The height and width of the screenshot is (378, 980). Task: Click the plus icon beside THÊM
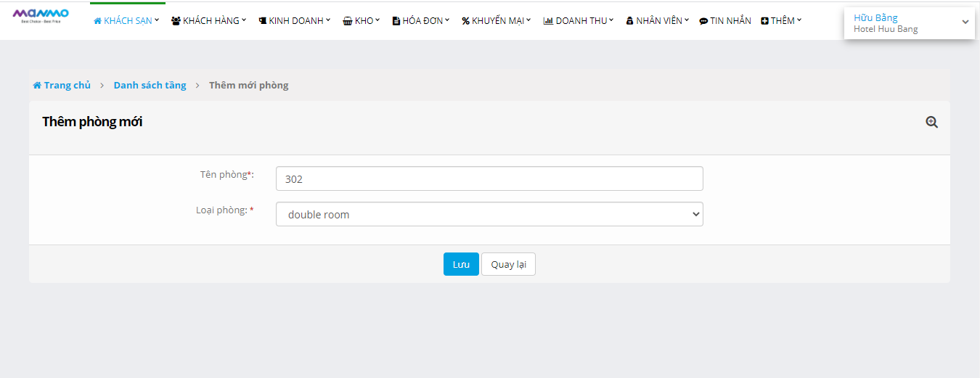[x=764, y=21]
